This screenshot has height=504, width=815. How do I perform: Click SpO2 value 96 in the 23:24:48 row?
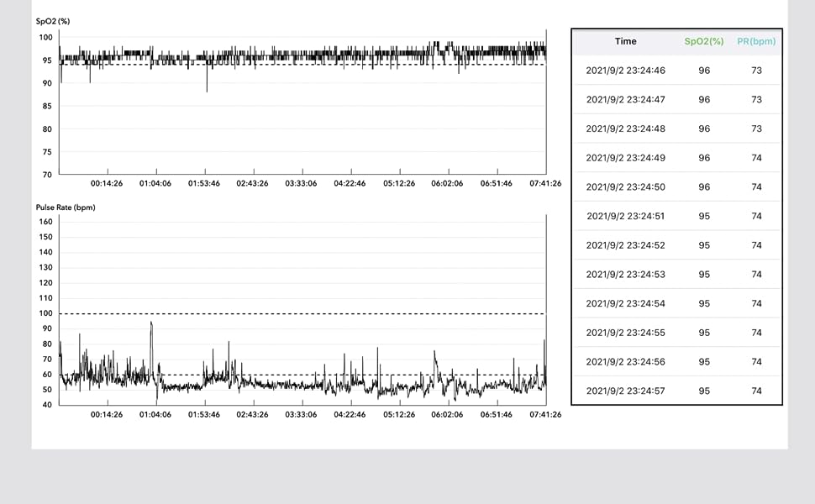pyautogui.click(x=704, y=129)
